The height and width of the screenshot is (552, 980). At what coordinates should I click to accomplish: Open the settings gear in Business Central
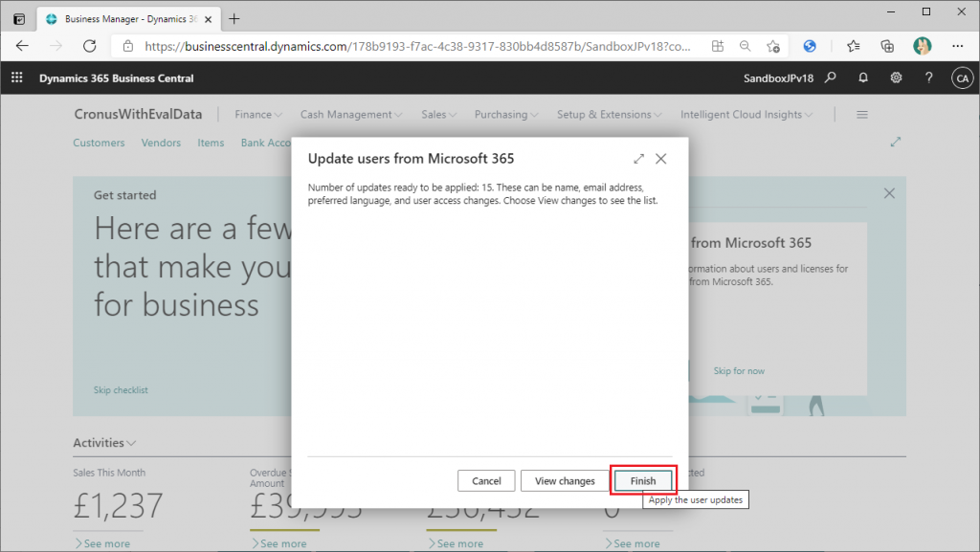coord(896,77)
